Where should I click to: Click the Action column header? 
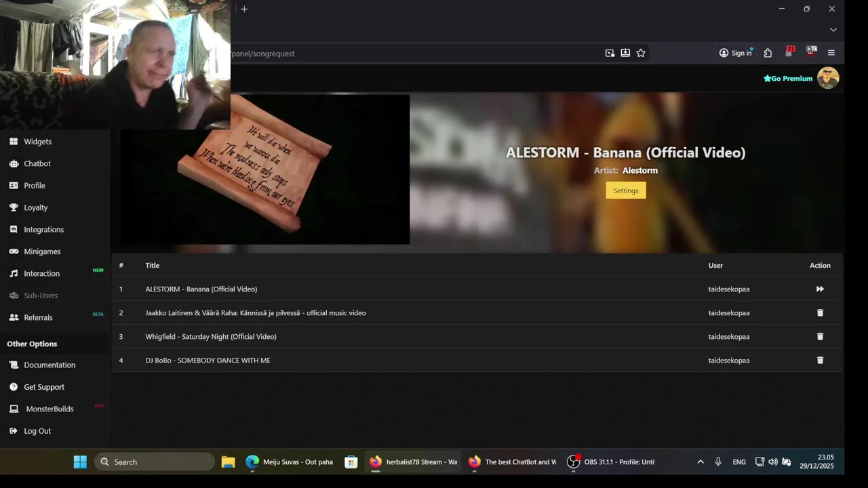(x=820, y=265)
